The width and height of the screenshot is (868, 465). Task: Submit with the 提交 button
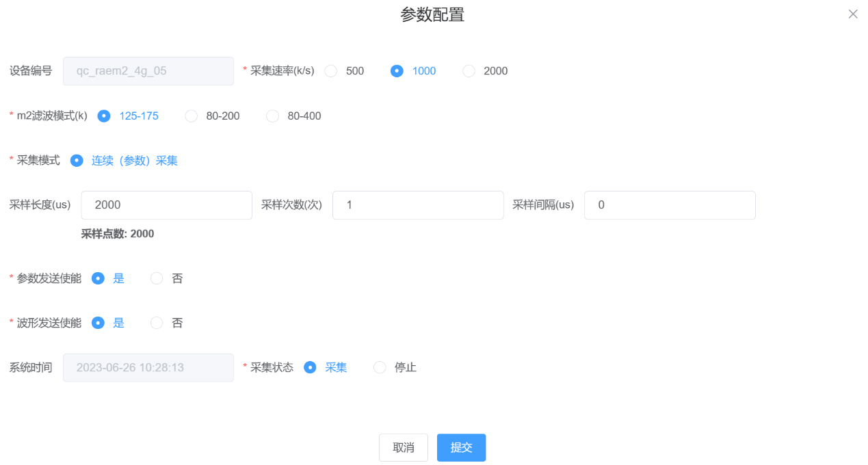(462, 448)
